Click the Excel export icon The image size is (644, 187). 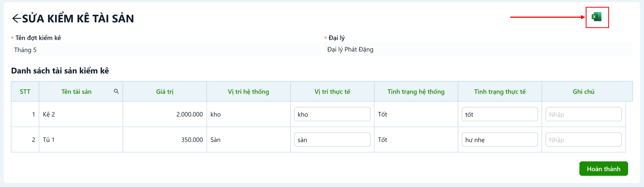(x=597, y=17)
